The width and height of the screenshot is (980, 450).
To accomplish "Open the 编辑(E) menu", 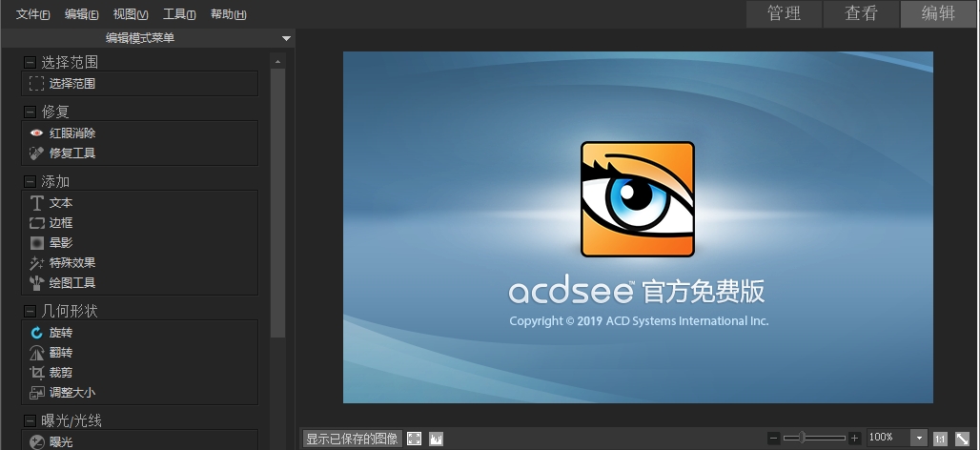I will tap(81, 14).
